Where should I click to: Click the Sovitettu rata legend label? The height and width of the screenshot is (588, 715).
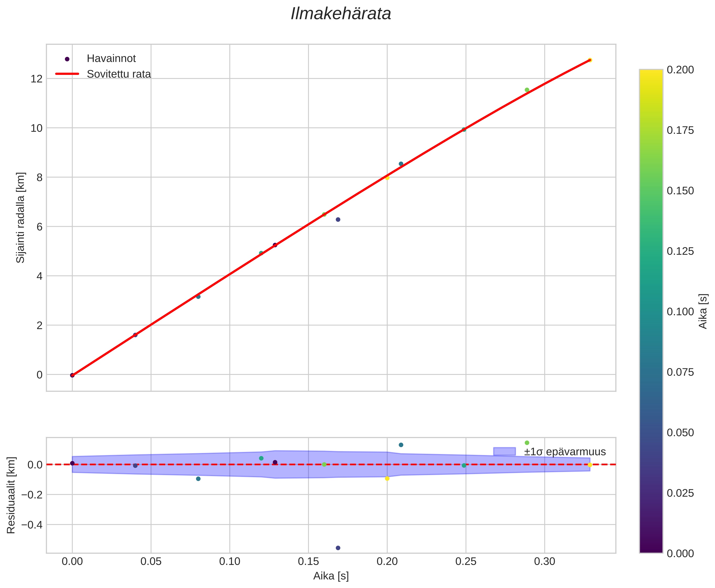(119, 74)
